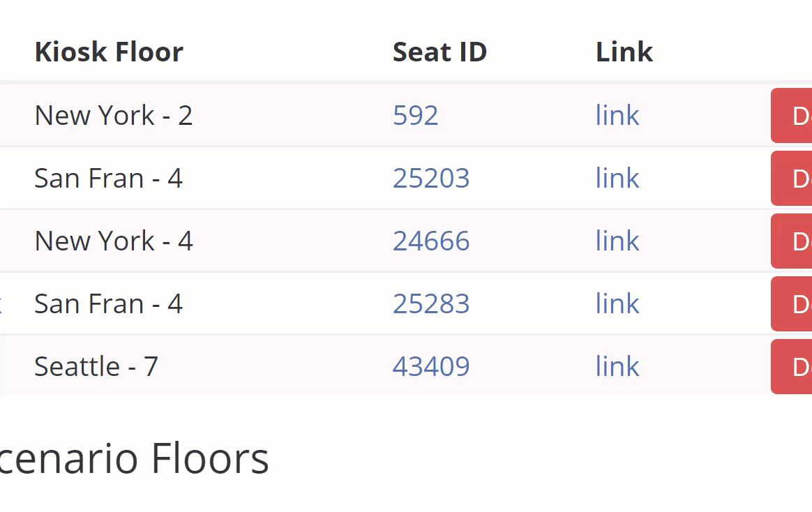Follow the link for seat 25283 row
This screenshot has height=512, width=812.
coord(617,303)
